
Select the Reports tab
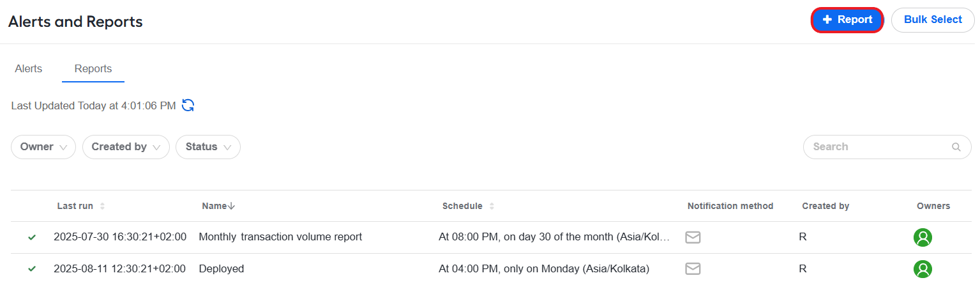(93, 69)
